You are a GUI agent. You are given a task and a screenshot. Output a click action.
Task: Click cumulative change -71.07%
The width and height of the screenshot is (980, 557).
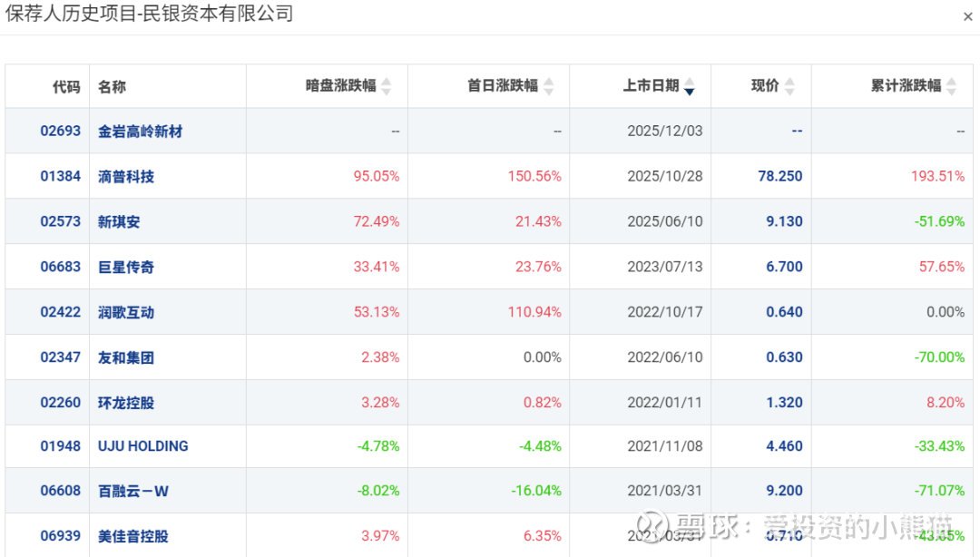pyautogui.click(x=939, y=491)
